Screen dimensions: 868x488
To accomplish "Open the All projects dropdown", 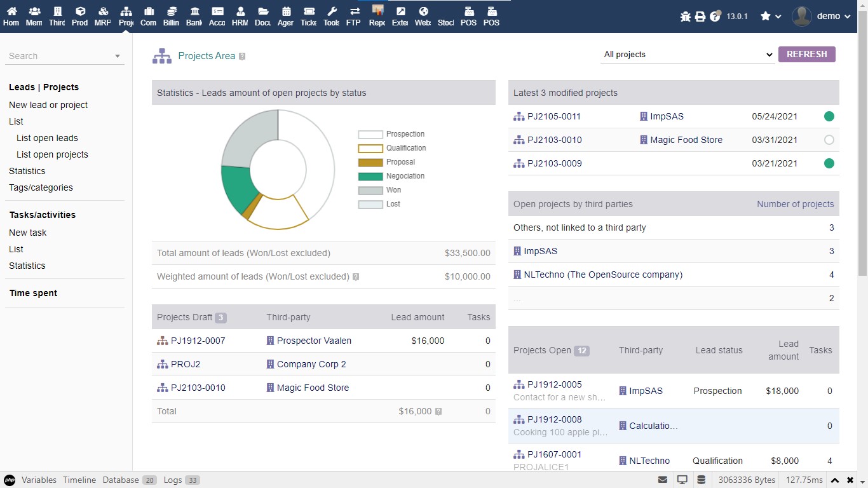I will click(x=688, y=54).
